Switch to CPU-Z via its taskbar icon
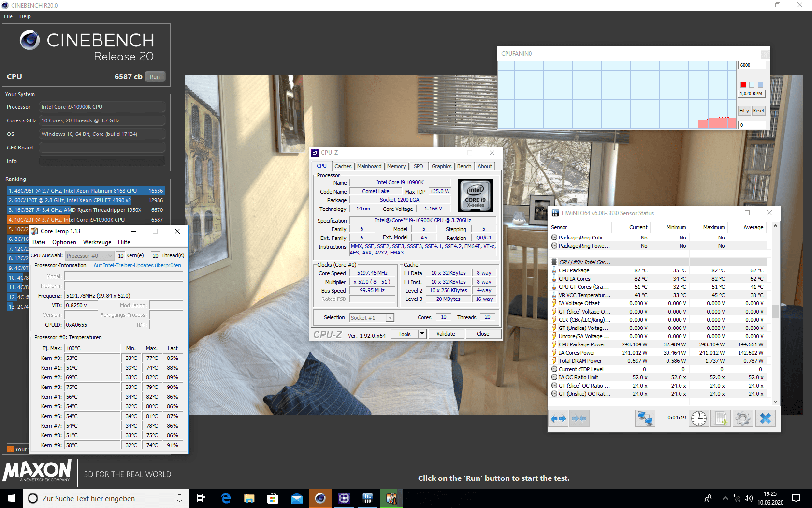The width and height of the screenshot is (812, 508). (344, 498)
